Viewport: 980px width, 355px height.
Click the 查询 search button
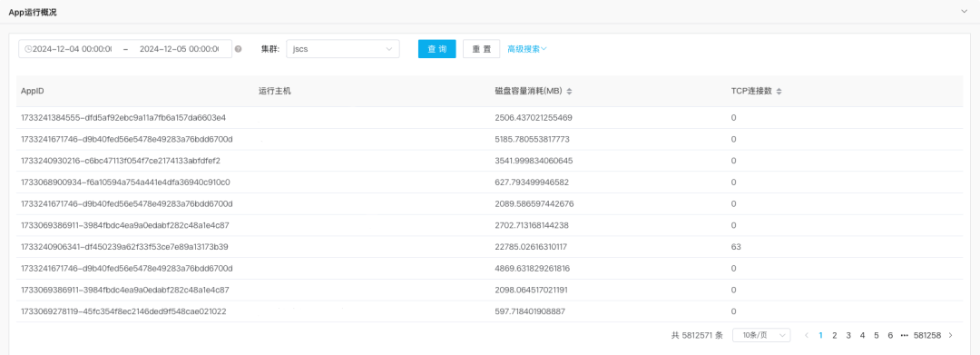tap(436, 49)
